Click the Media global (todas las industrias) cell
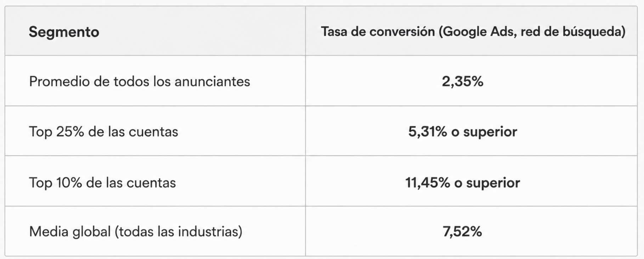 [155, 231]
